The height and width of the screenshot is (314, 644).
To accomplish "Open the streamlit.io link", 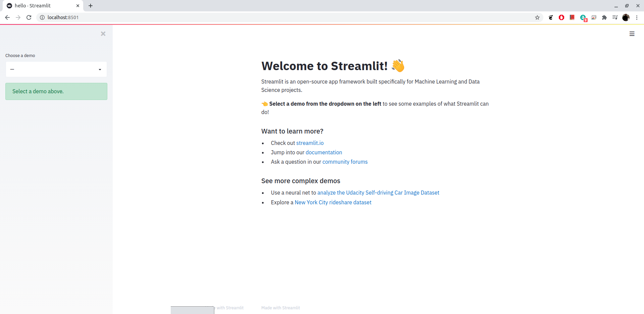I will click(310, 143).
